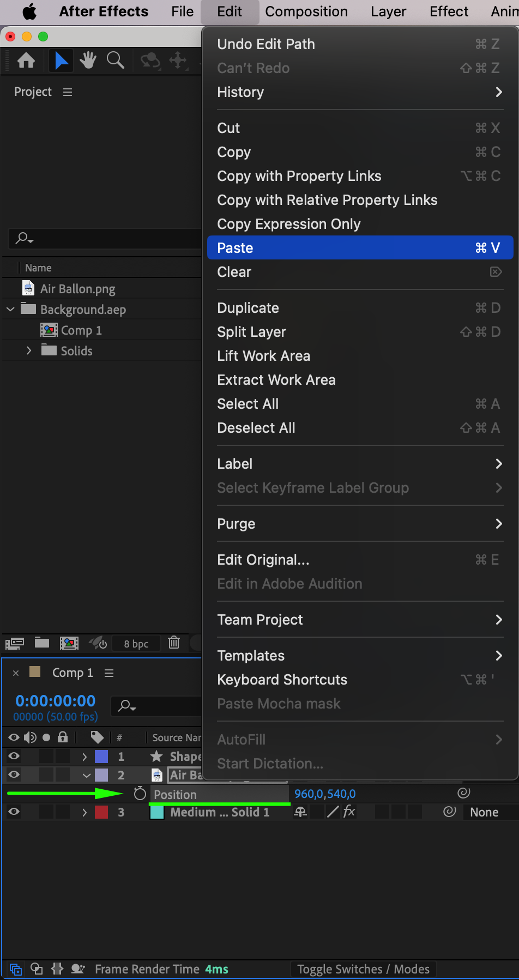Create a new composition from the icon
The height and width of the screenshot is (980, 519).
(x=69, y=643)
